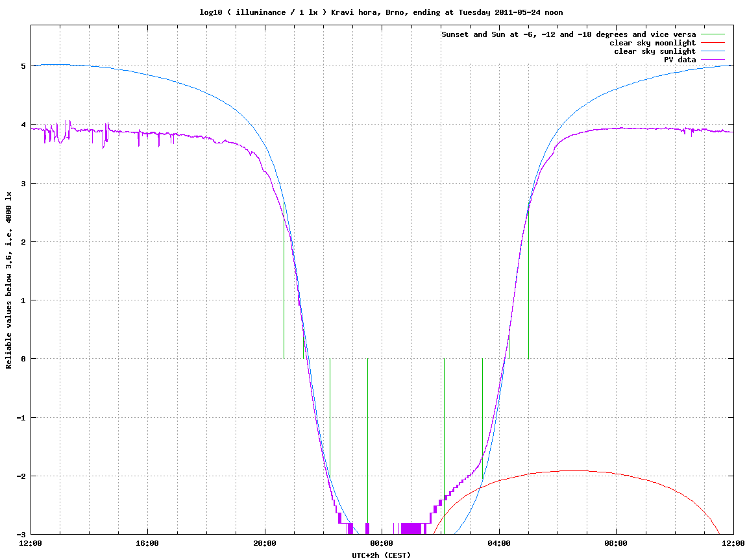Screen dimensions: 747x560
Task: Click the vertical 'Reliable values below 3.6' axis title
Action: 8,280
